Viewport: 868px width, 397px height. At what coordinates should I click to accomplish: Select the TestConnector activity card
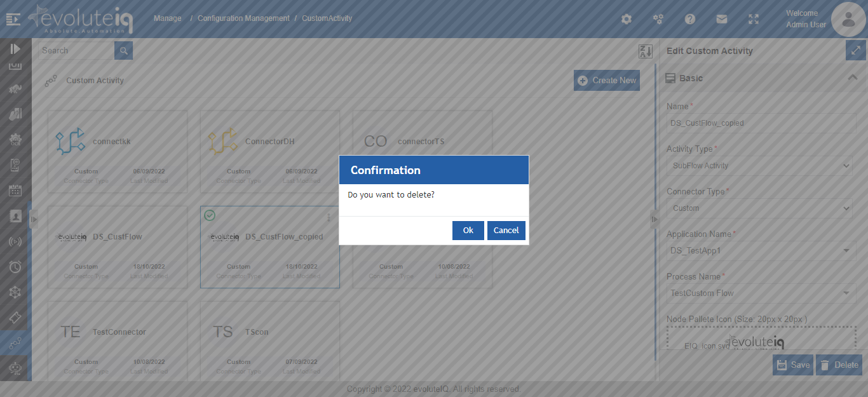point(118,340)
